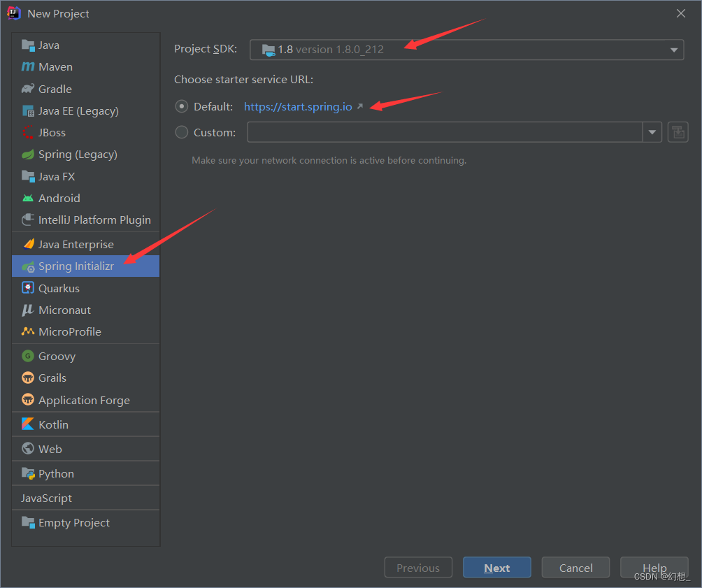The width and height of the screenshot is (702, 588).
Task: Click the IntelliJ IDEA logo in title bar
Action: [14, 13]
